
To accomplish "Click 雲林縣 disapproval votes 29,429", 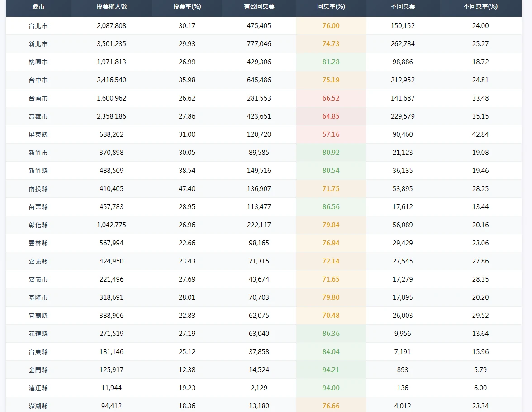I will [403, 243].
